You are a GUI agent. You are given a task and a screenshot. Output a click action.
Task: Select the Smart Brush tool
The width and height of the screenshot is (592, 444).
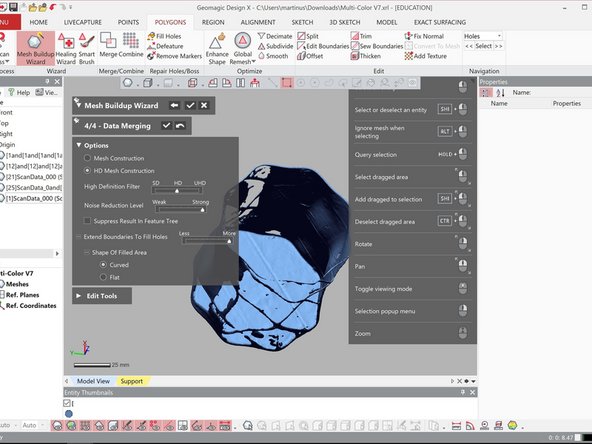pos(86,48)
